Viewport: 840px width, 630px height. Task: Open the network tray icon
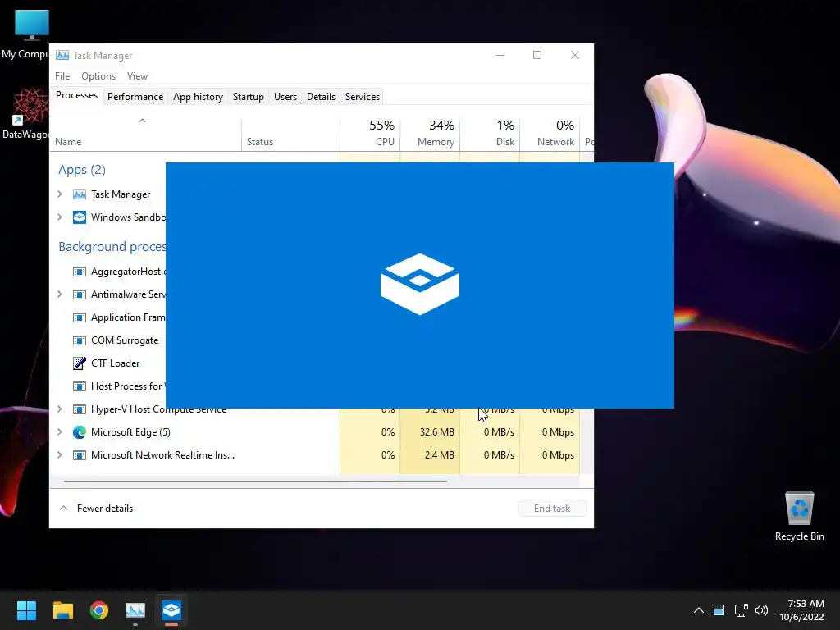pos(741,610)
